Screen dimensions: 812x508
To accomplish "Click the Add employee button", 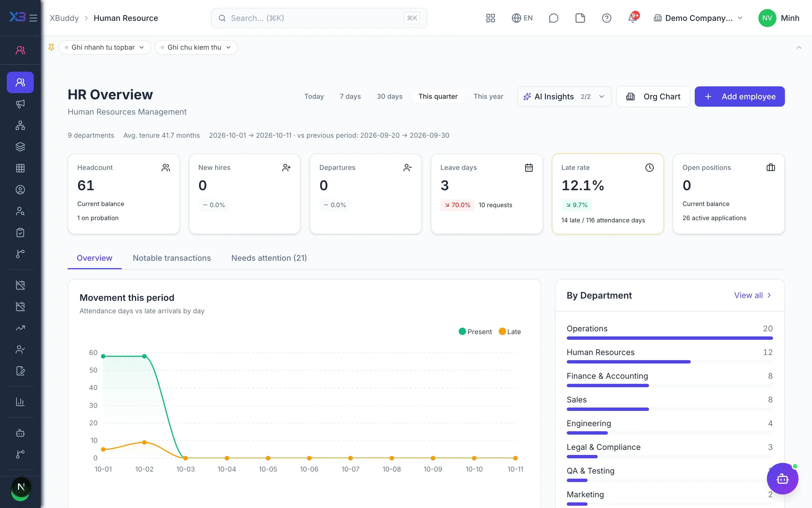I will (740, 97).
